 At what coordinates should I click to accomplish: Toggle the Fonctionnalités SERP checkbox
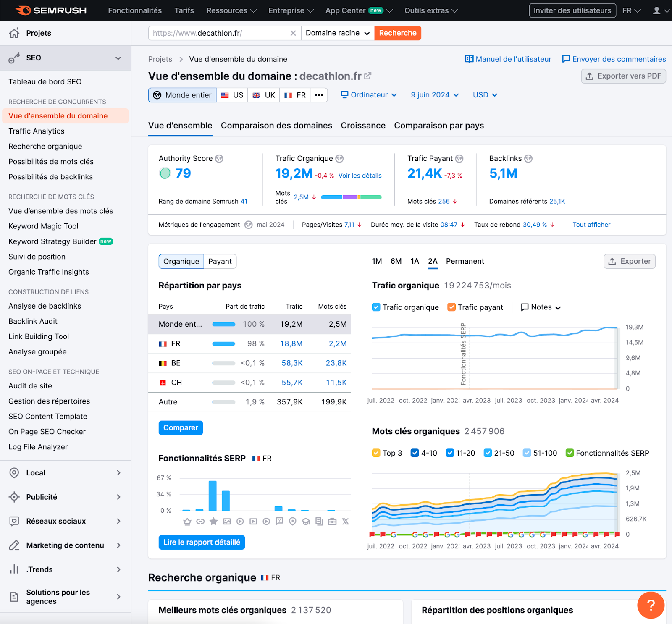click(570, 453)
